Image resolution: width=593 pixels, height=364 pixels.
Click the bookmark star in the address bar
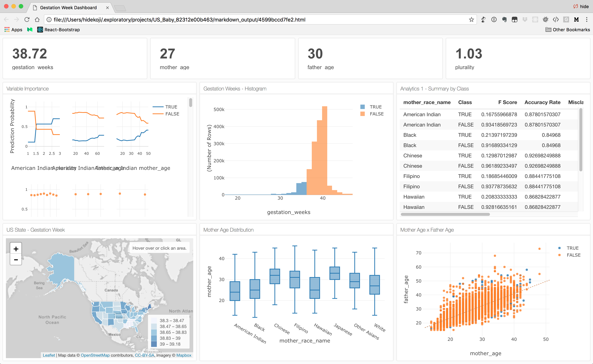tap(472, 19)
